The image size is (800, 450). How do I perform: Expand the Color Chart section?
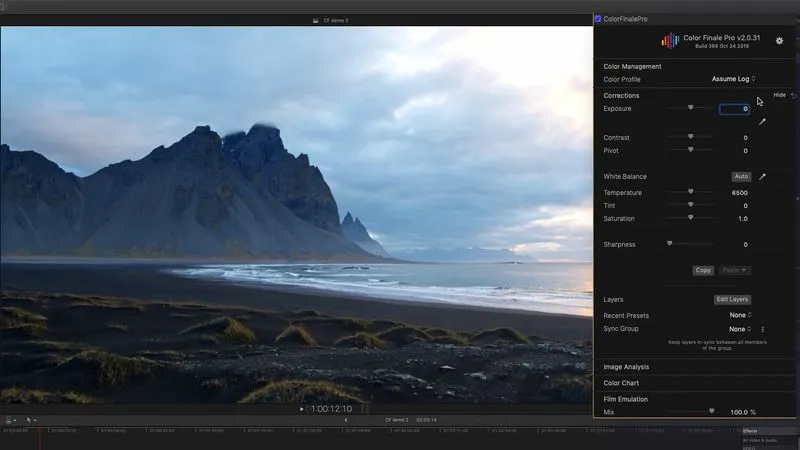(623, 383)
